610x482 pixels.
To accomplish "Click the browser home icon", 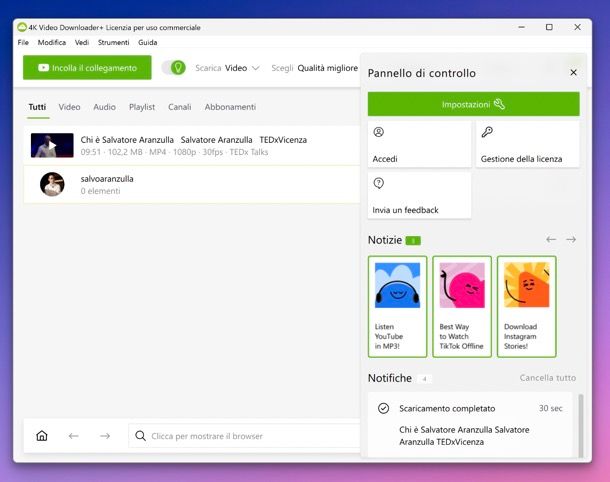I will tap(42, 436).
